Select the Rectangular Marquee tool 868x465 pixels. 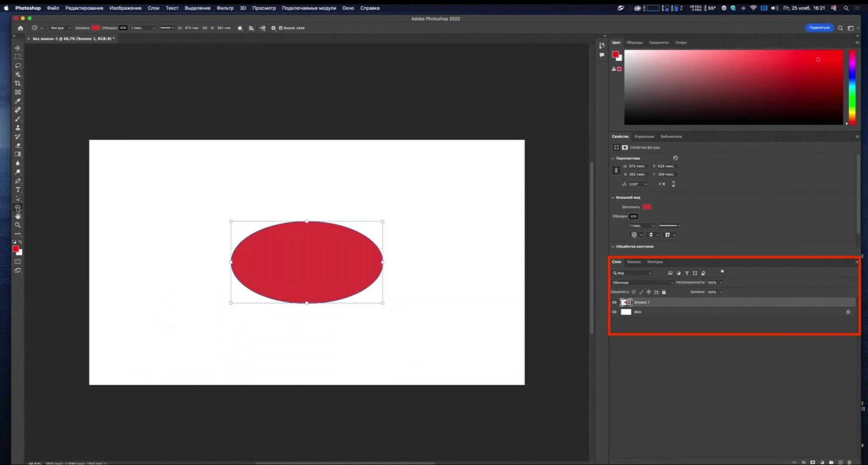(x=18, y=57)
